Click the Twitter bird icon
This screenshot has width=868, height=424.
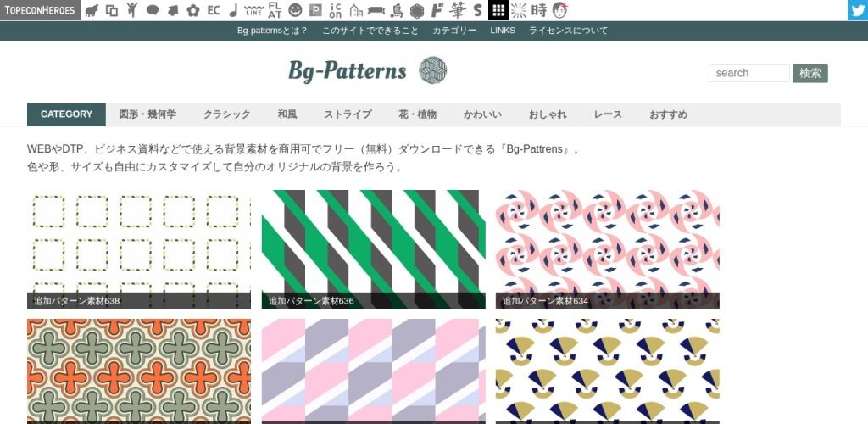[857, 10]
